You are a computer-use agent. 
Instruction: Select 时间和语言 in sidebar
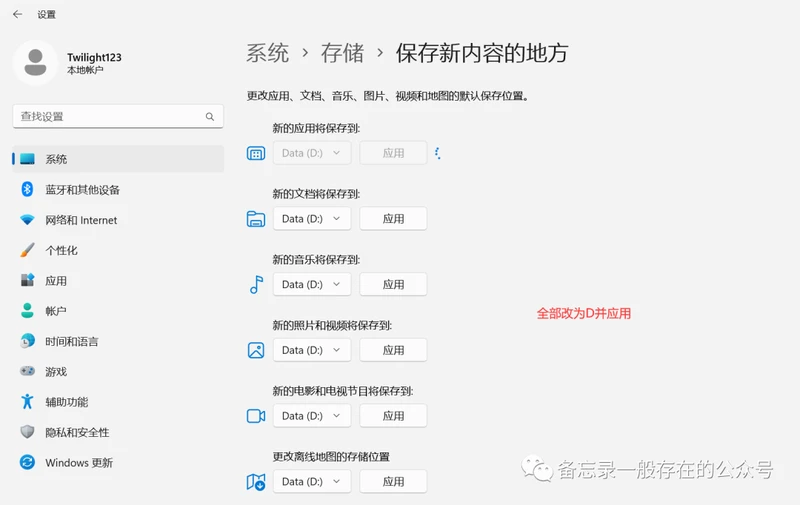point(72,341)
